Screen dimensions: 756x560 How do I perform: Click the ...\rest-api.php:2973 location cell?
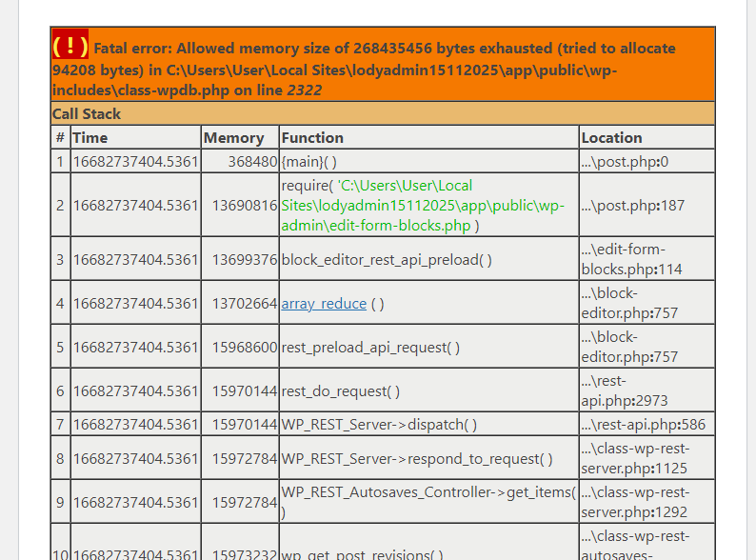pyautogui.click(x=647, y=390)
